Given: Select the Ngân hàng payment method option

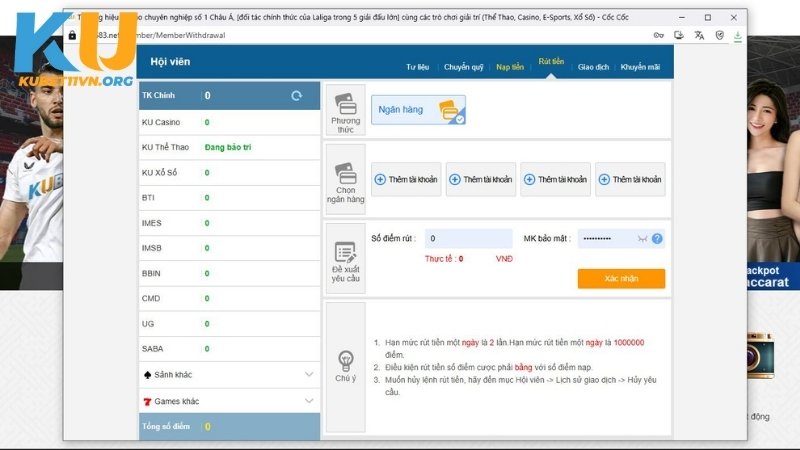Looking at the screenshot, I should click(x=418, y=110).
